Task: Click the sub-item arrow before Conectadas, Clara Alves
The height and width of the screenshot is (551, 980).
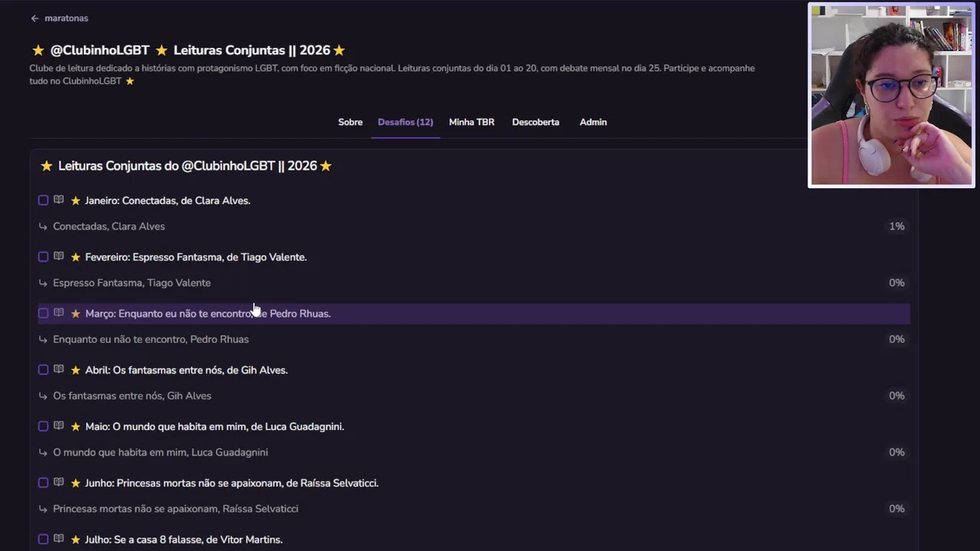Action: 43,227
